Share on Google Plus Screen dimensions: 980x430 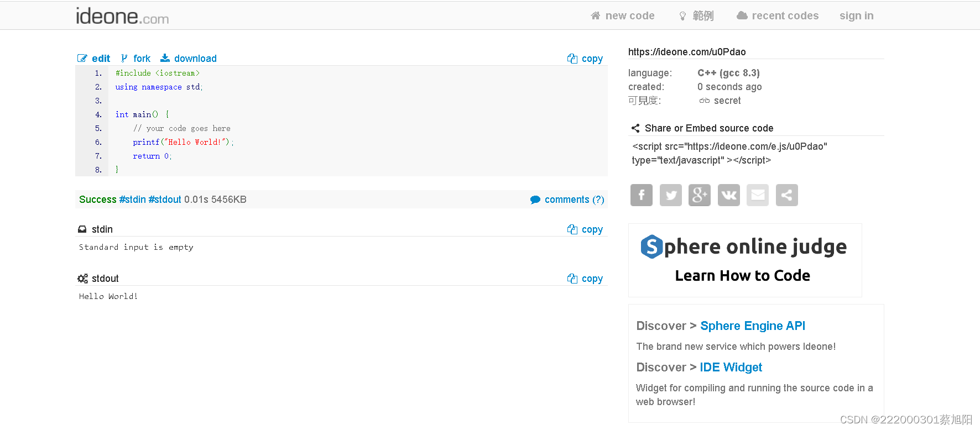point(700,195)
